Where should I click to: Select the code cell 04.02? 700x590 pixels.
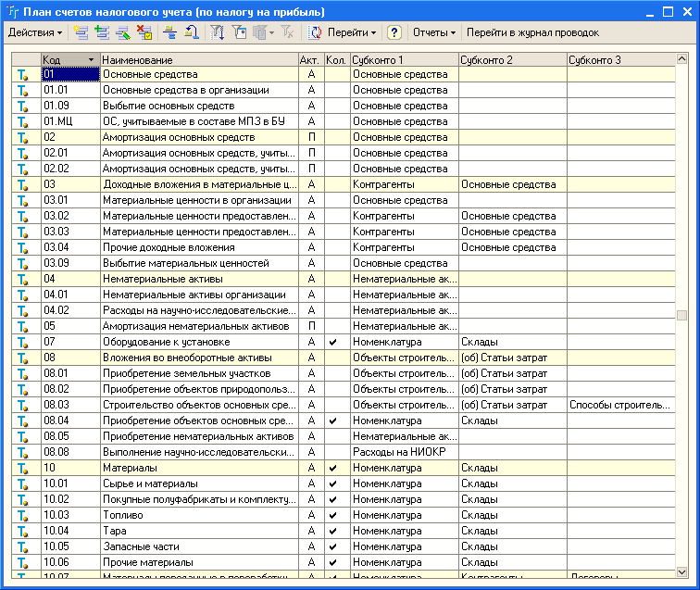point(70,310)
